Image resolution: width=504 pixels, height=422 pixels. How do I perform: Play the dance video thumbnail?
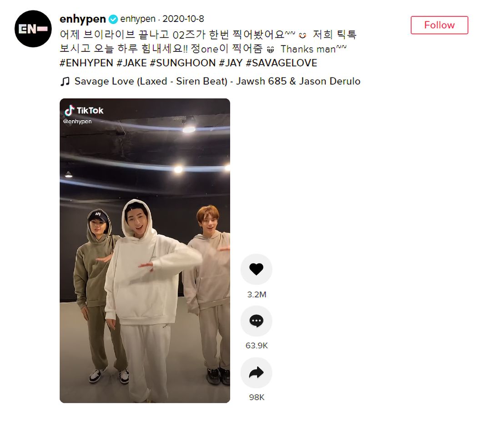coord(145,250)
